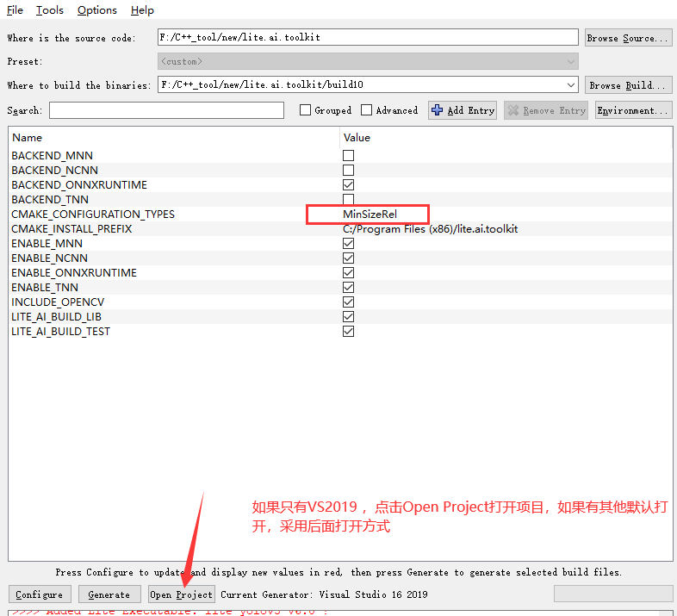Select the MinSizeRel value cell
The width and height of the screenshot is (677, 616).
click(370, 215)
